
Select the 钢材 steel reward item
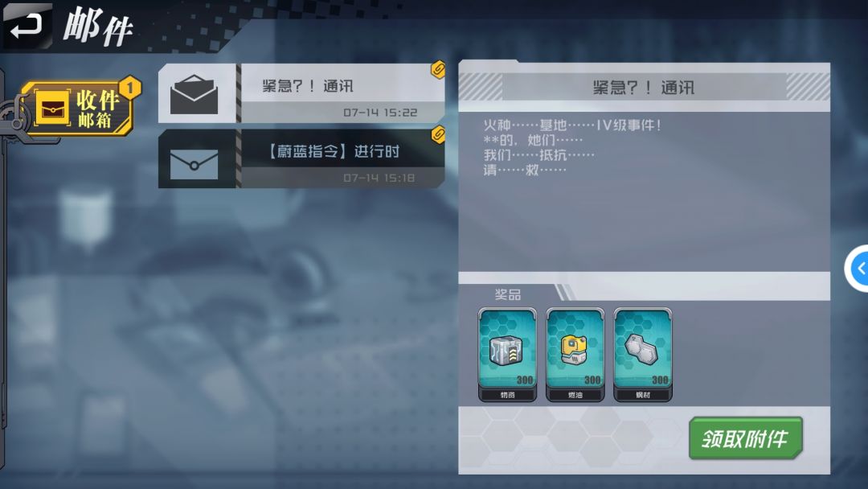(x=643, y=355)
